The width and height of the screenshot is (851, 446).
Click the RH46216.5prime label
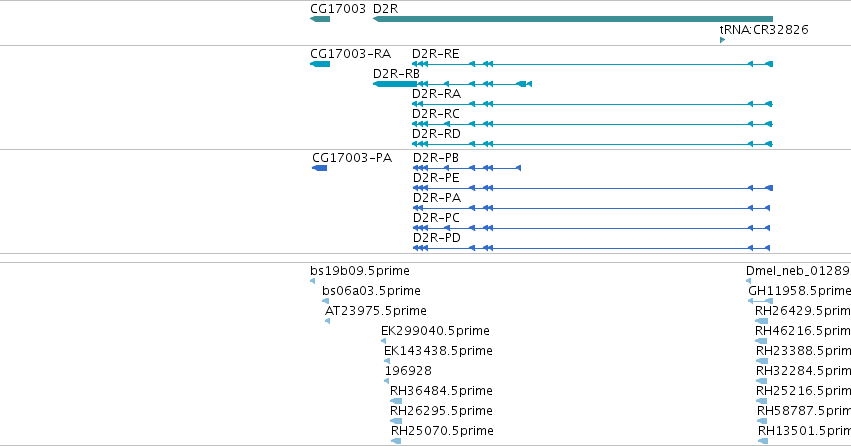click(x=803, y=331)
